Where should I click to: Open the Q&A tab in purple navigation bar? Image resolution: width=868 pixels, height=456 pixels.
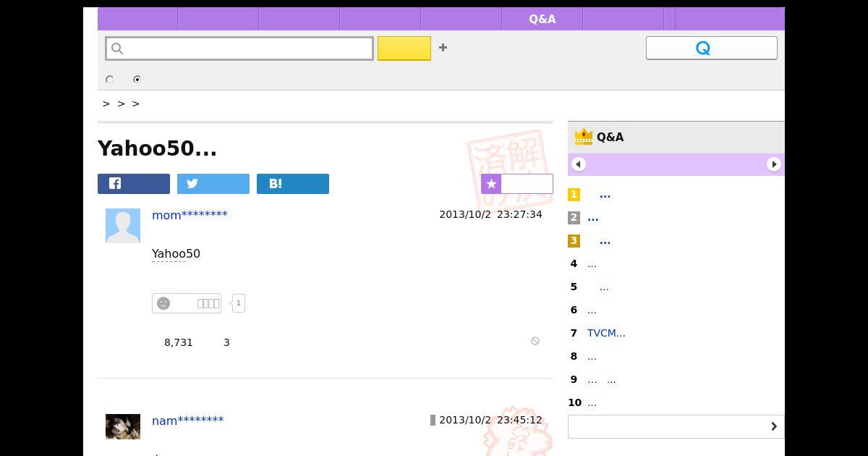point(542,19)
